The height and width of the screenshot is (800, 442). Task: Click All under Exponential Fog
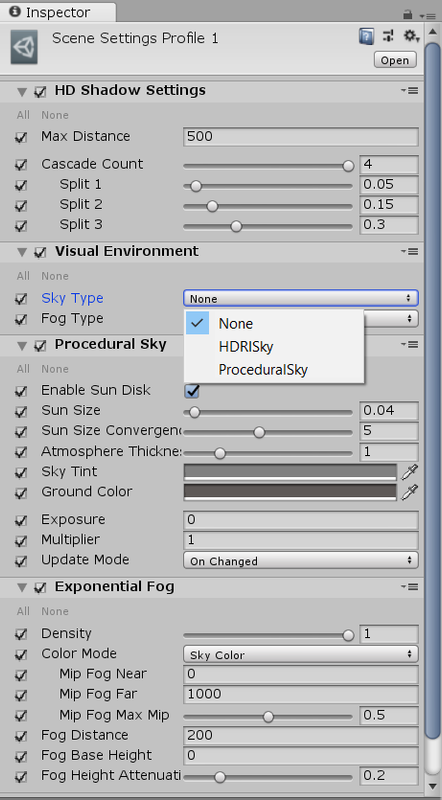tap(23, 611)
